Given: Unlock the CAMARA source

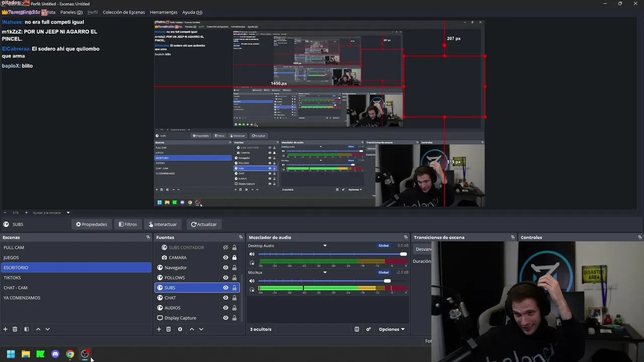Looking at the screenshot, I should (234, 257).
